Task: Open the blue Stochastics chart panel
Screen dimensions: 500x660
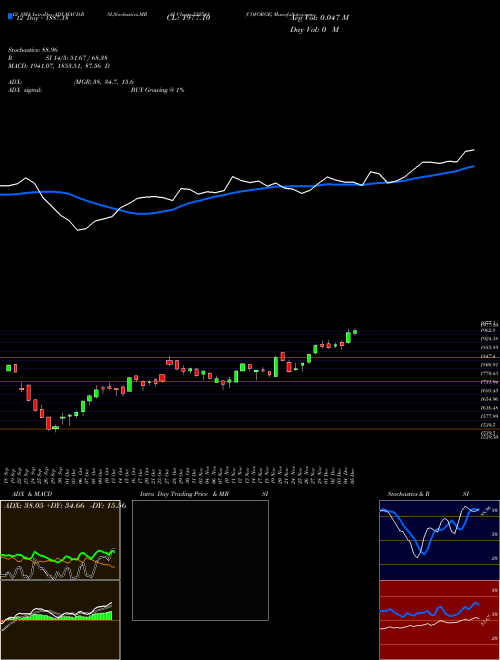Action: tap(439, 540)
